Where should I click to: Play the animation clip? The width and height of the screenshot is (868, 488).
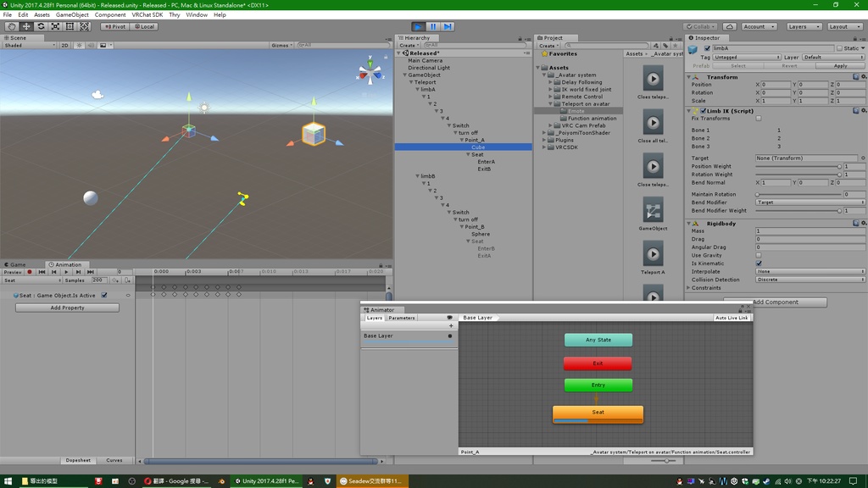click(66, 272)
